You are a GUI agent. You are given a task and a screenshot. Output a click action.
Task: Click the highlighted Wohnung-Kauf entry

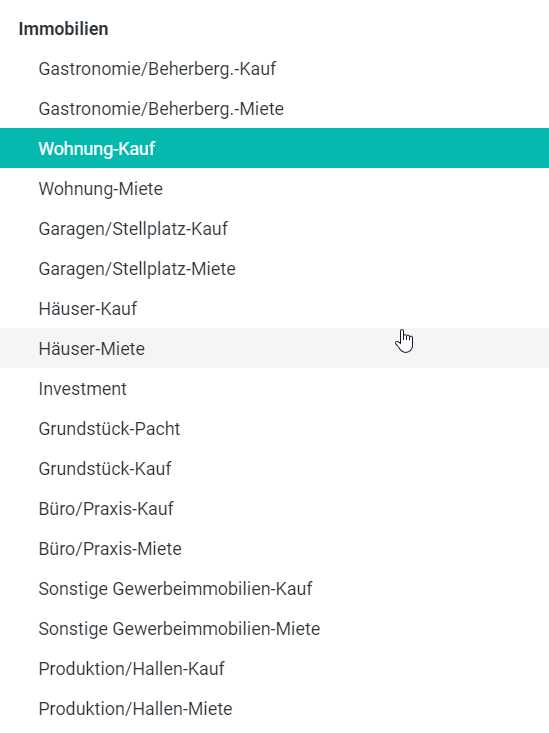[x=274, y=148]
